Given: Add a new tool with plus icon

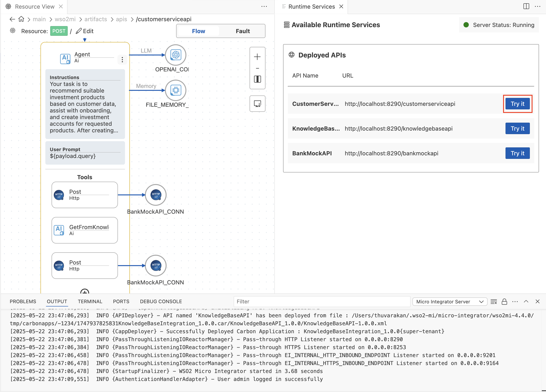Looking at the screenshot, I should coord(85,291).
